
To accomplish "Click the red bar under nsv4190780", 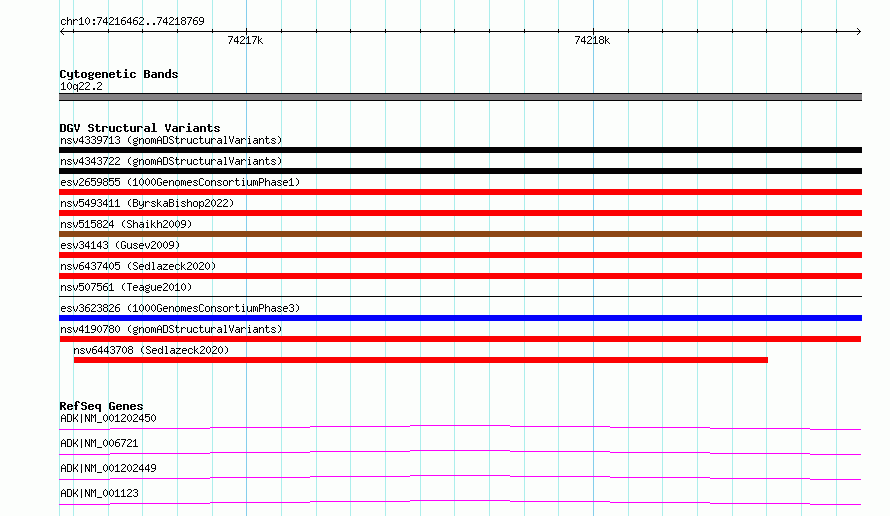I will (460, 339).
